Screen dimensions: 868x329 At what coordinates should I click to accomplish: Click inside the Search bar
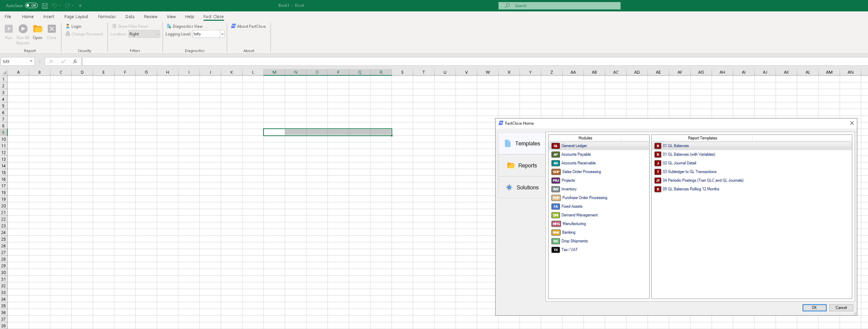click(559, 5)
